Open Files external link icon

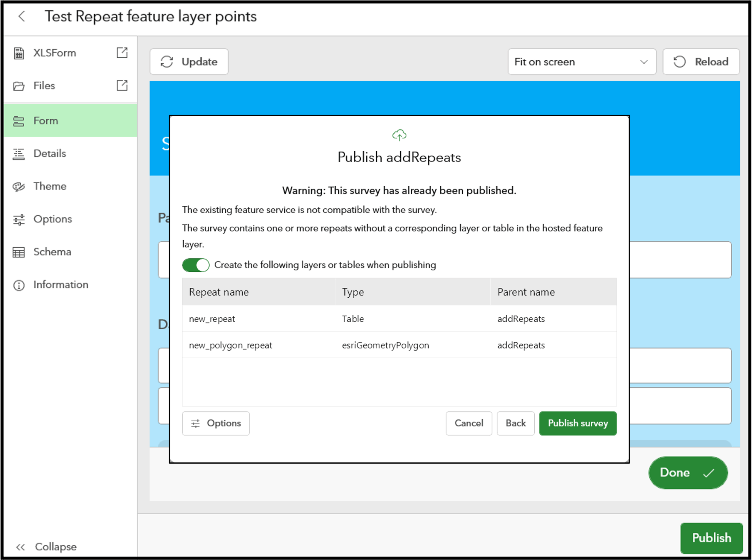pos(122,85)
